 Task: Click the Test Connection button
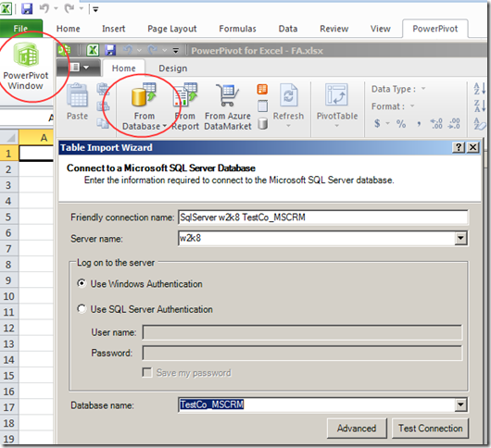[x=430, y=428]
